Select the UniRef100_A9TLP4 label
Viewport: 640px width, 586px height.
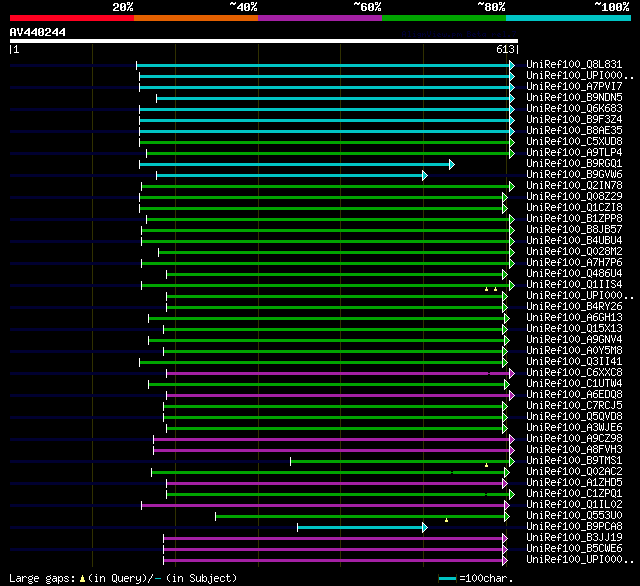[x=574, y=152]
